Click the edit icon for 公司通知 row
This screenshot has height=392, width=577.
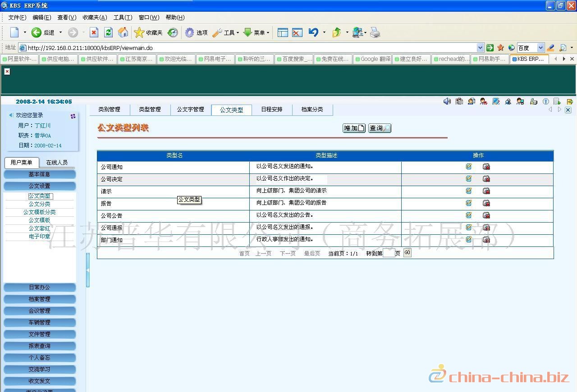pos(468,166)
